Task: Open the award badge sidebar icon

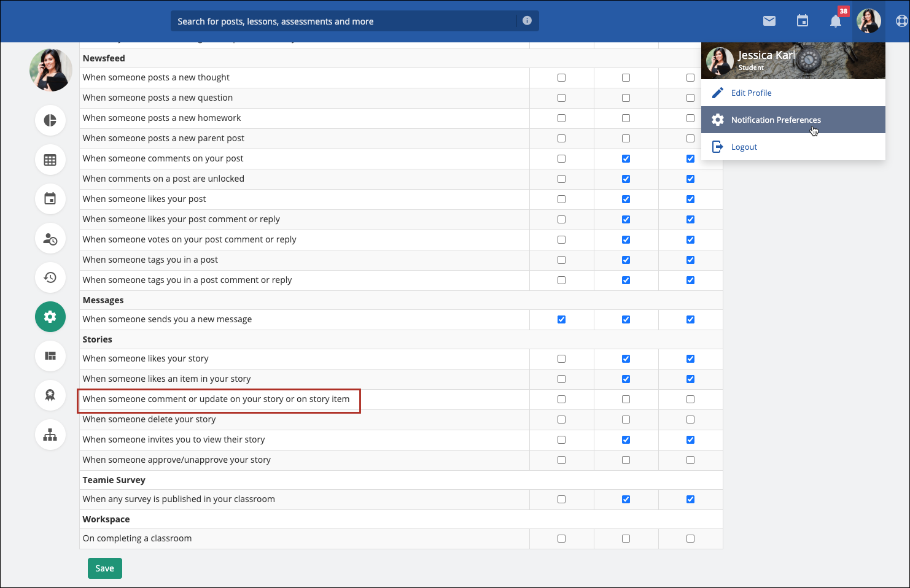Action: 50,395
